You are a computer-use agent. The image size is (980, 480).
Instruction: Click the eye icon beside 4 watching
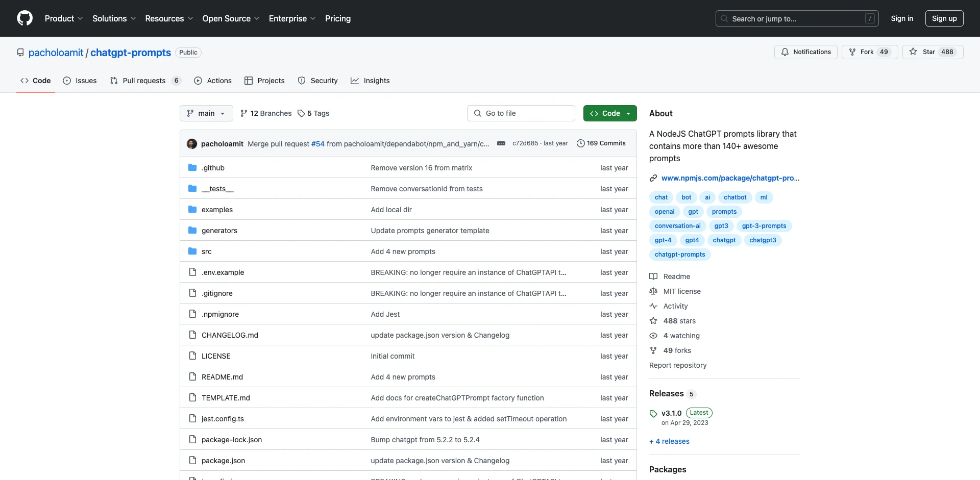click(x=653, y=336)
